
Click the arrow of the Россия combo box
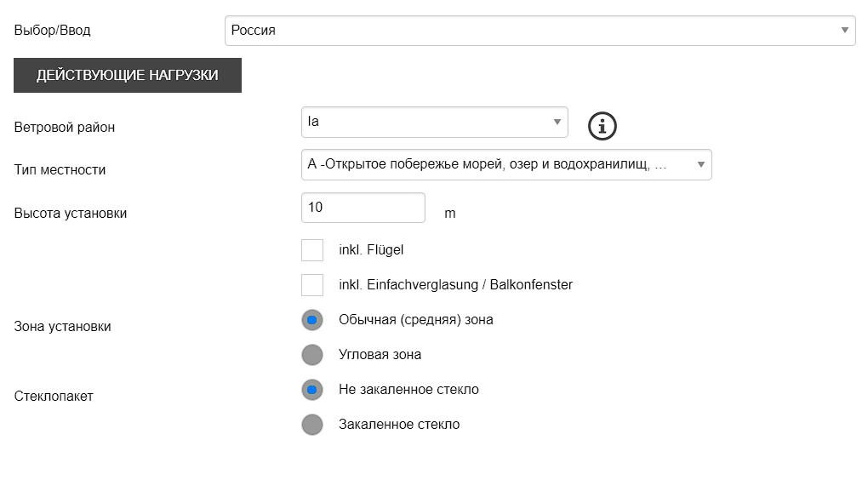(844, 31)
